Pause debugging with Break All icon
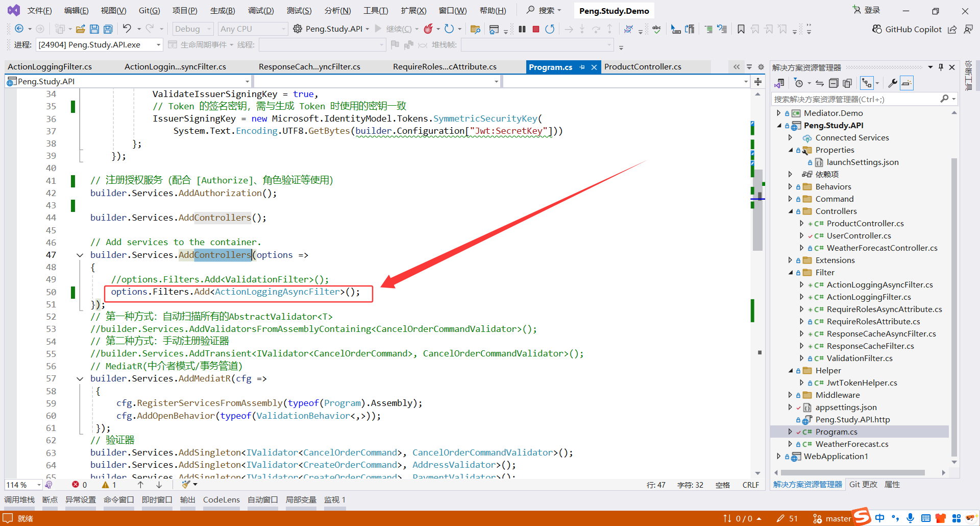Viewport: 980px width, 526px height. [522, 29]
